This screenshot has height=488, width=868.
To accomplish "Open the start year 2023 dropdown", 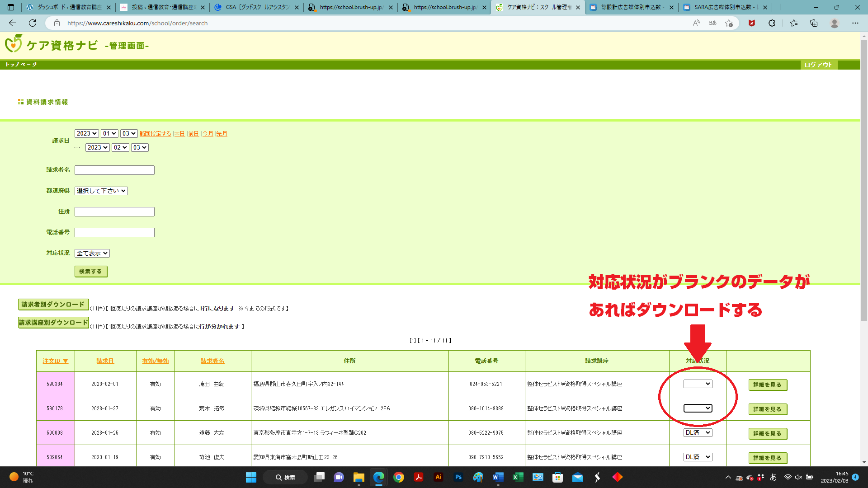I will [86, 133].
